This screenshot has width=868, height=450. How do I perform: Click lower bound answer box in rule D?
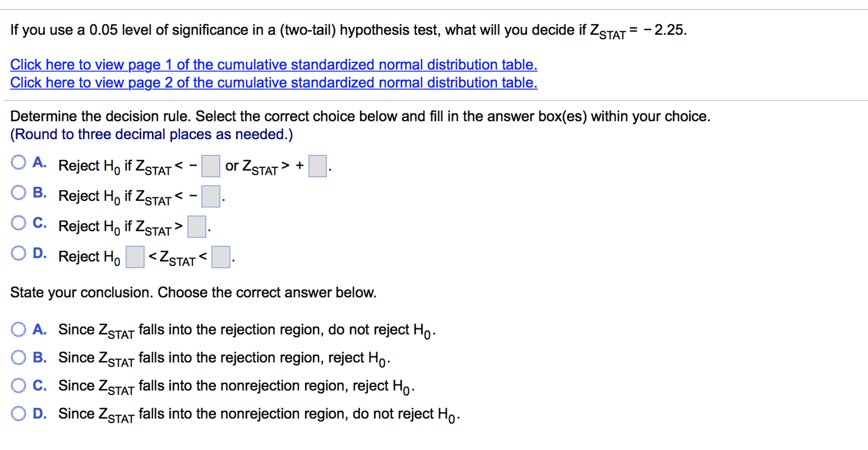click(x=135, y=257)
